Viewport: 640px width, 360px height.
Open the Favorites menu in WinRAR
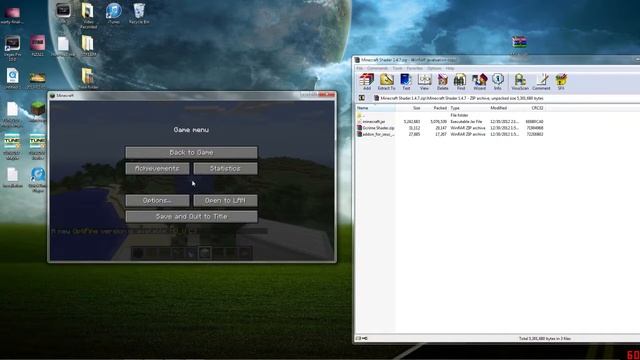point(414,68)
